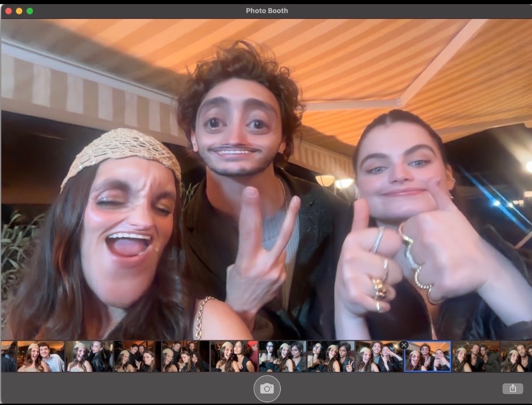Take a photo with the camera shutter button
This screenshot has height=405, width=532.
(x=267, y=389)
